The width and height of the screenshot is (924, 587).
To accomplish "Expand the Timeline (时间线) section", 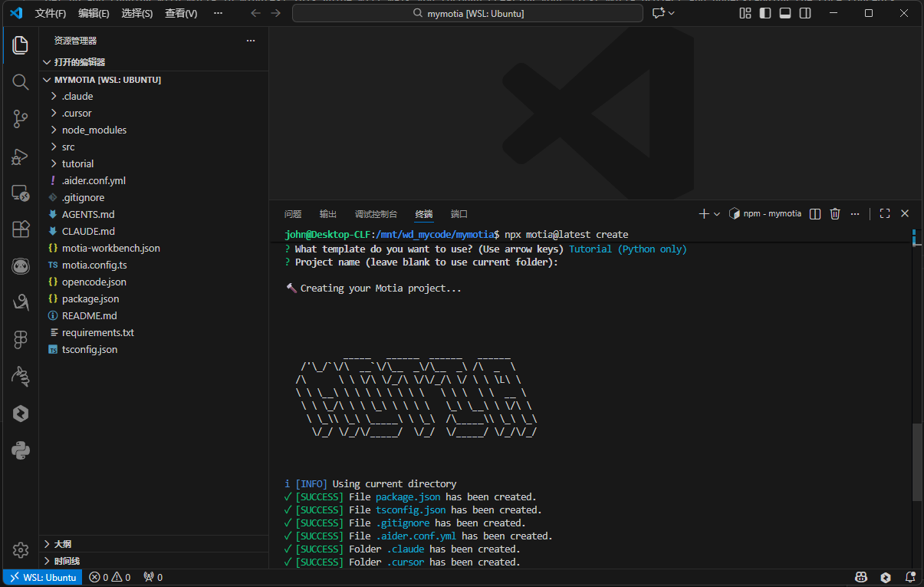I will pyautogui.click(x=153, y=561).
